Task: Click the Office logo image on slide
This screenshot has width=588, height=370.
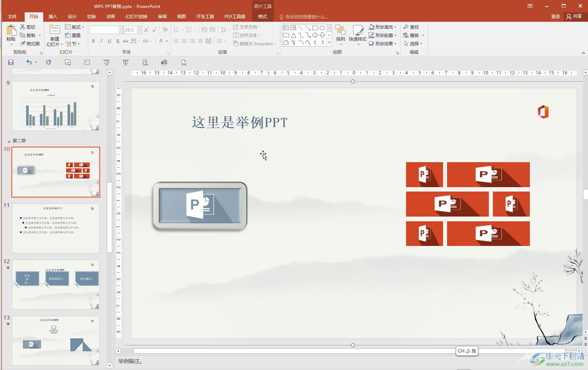Action: pos(543,112)
